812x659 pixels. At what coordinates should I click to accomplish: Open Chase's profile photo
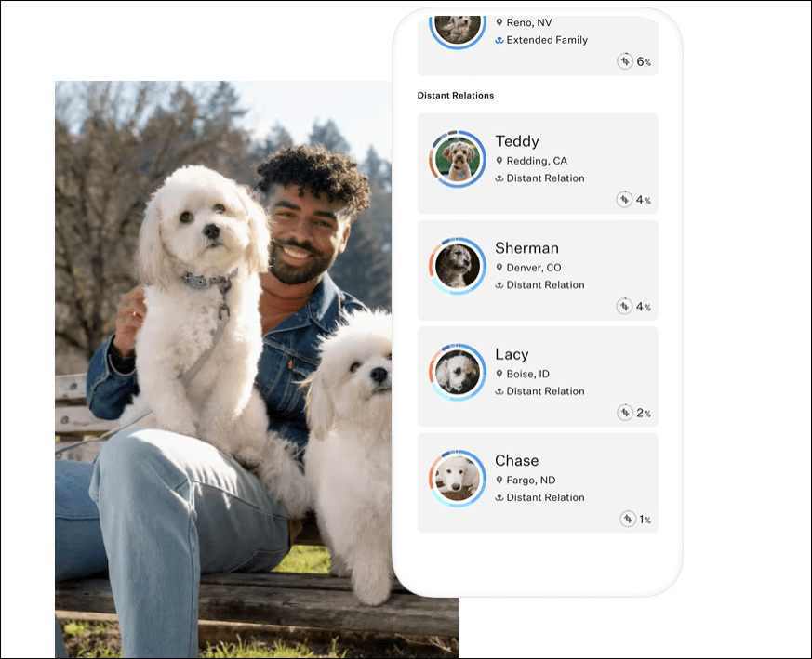click(458, 478)
